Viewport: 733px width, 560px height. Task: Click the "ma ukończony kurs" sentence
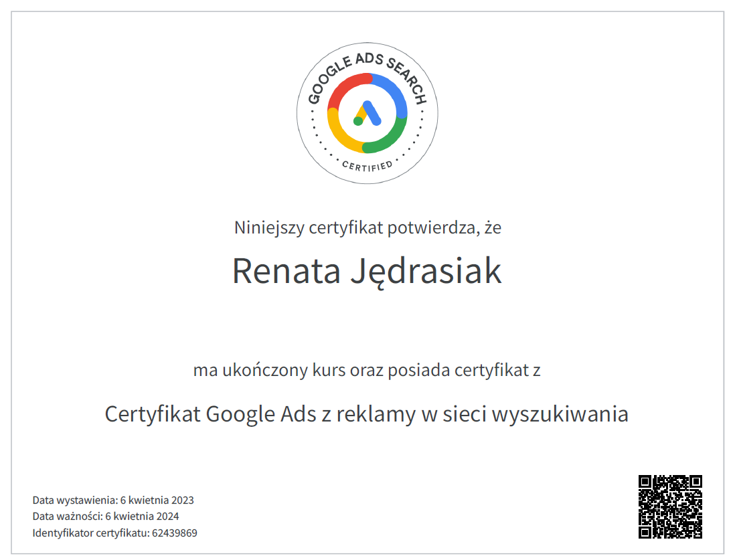pos(367,370)
